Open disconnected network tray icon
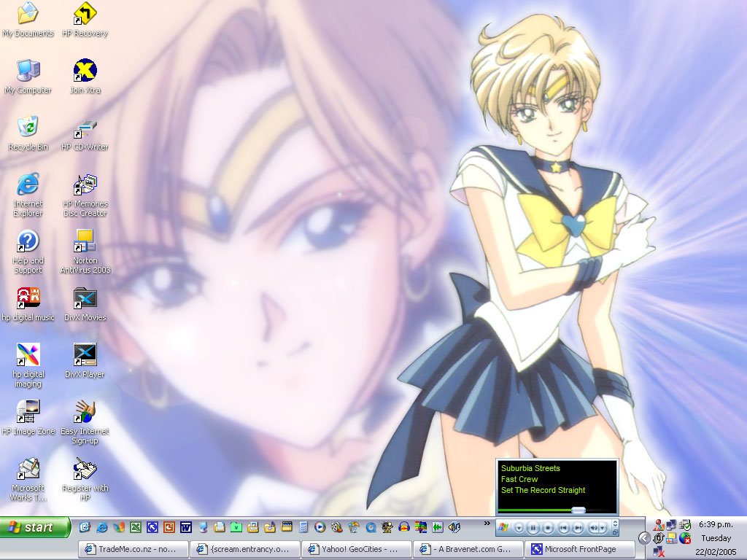The height and width of the screenshot is (560, 747). pos(659,551)
